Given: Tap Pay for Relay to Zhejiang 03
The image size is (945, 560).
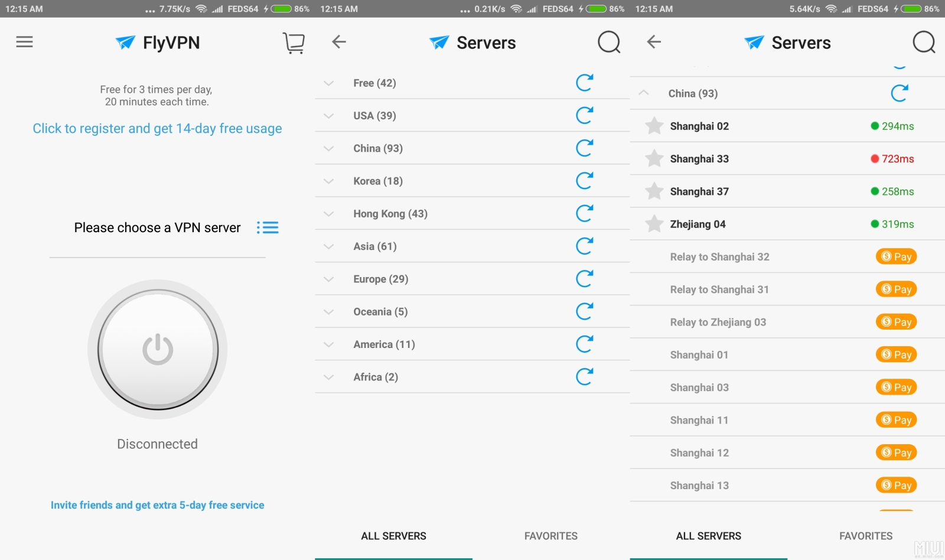Looking at the screenshot, I should 896,322.
